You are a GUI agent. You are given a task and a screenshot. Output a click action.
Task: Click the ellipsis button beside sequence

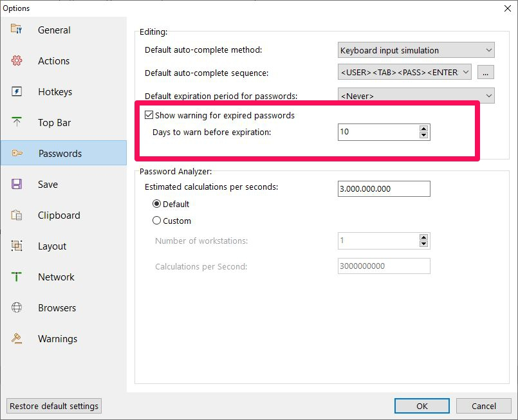tap(486, 72)
